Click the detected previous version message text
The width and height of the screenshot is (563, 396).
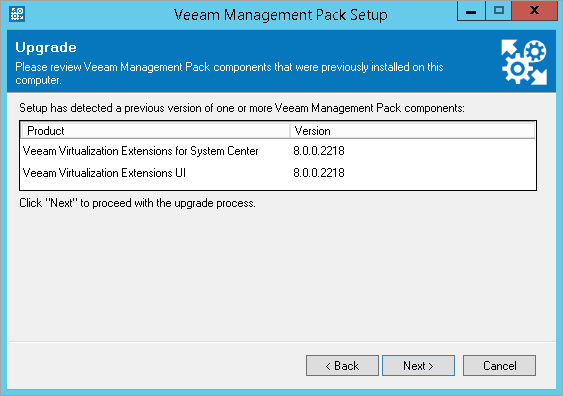click(242, 108)
